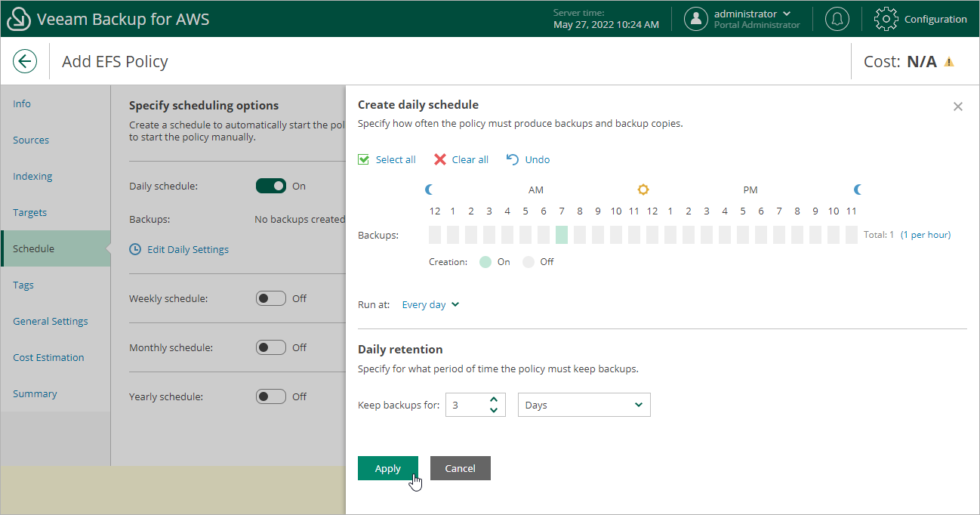Check the Select all checkbox
980x515 pixels.
364,159
